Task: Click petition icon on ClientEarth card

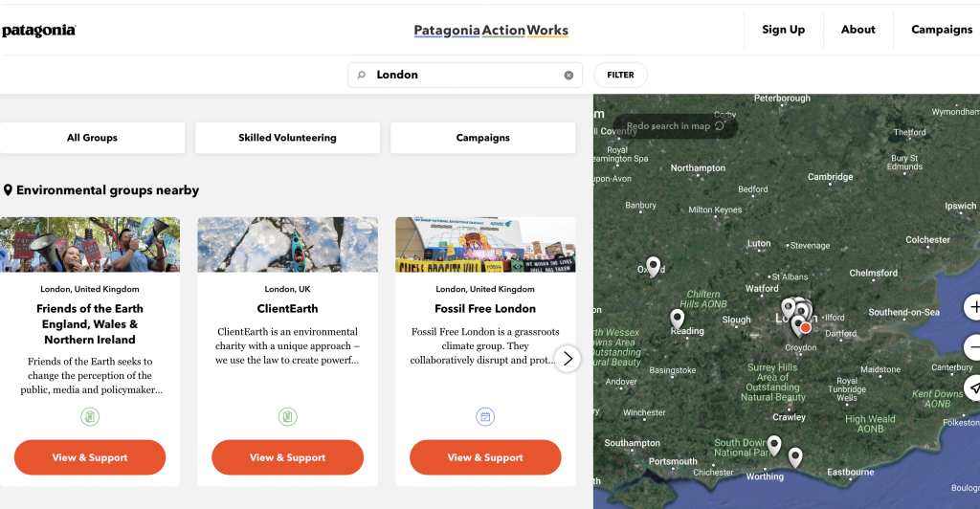Action: click(287, 416)
